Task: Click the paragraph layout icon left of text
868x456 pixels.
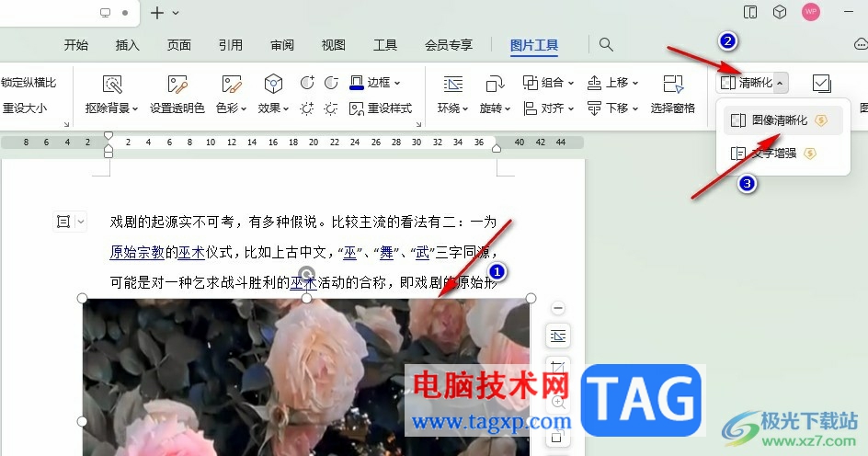Action: [x=63, y=222]
